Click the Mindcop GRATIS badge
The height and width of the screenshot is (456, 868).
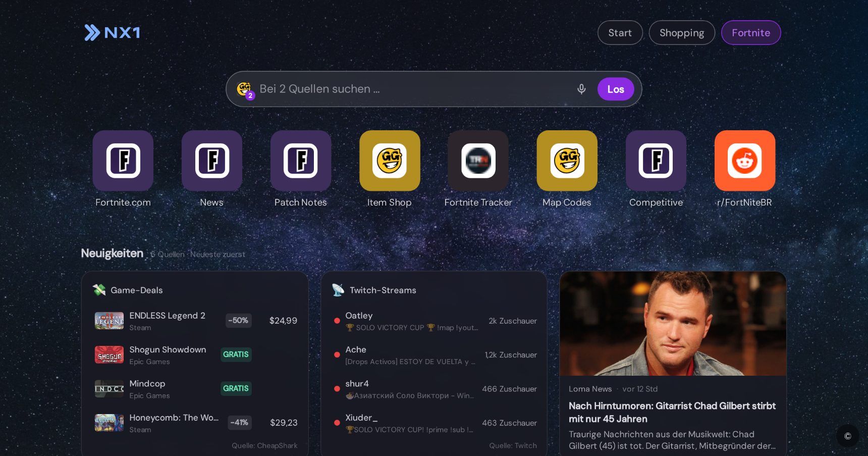tap(236, 388)
